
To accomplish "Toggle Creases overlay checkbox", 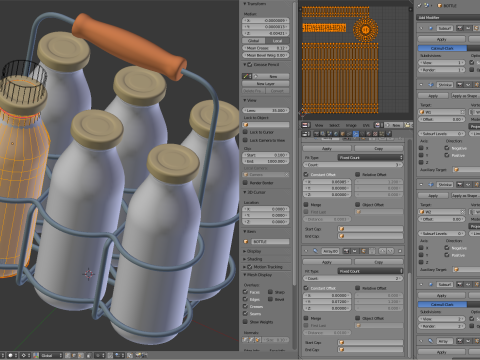I will 245,306.
